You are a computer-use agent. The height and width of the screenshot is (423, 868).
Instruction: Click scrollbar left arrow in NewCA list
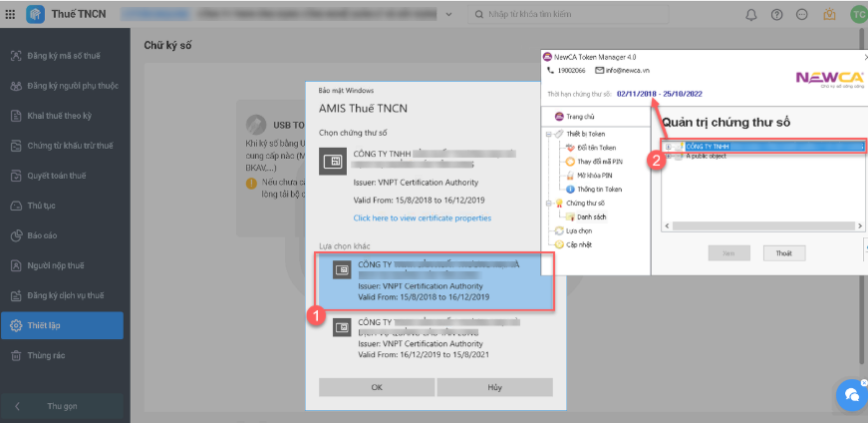[666, 226]
